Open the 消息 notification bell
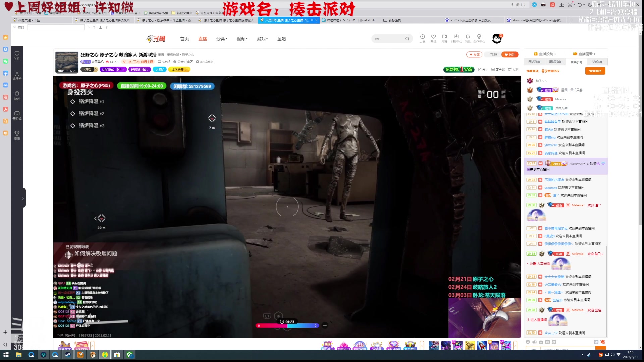644x362 pixels. click(x=468, y=37)
